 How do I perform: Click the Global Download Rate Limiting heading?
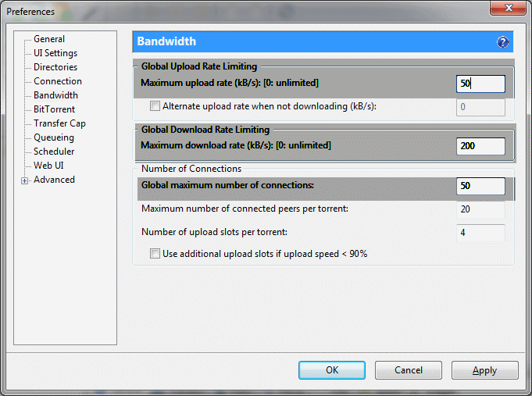[205, 130]
